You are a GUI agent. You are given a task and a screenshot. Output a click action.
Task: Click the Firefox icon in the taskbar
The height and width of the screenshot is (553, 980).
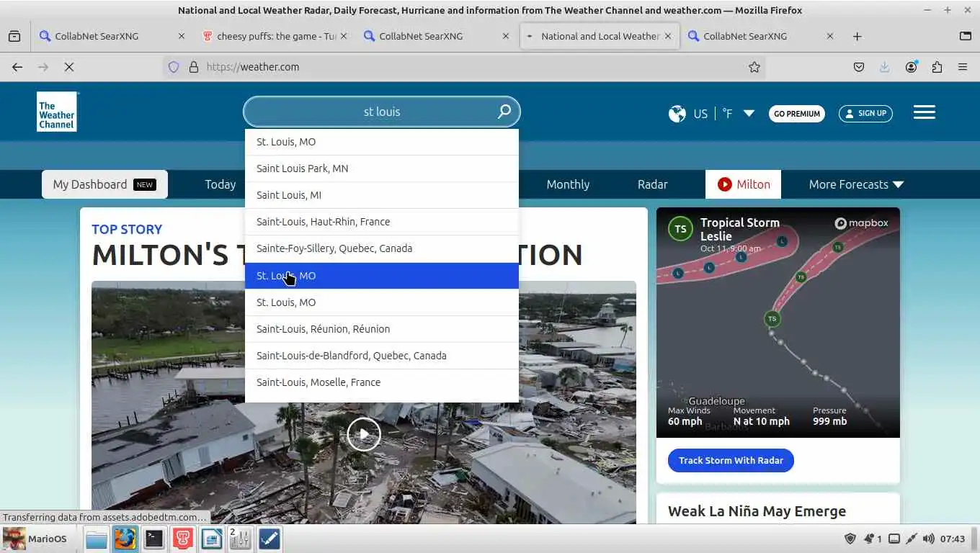pyautogui.click(x=125, y=539)
